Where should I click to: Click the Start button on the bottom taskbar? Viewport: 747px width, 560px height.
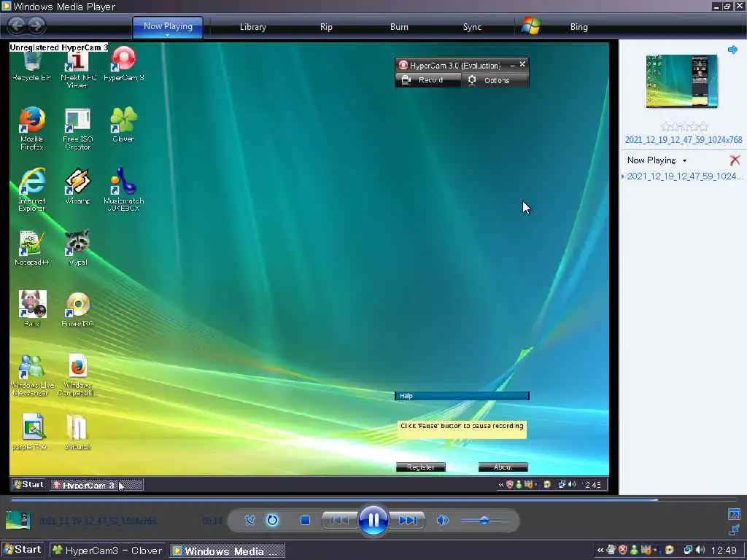point(23,550)
